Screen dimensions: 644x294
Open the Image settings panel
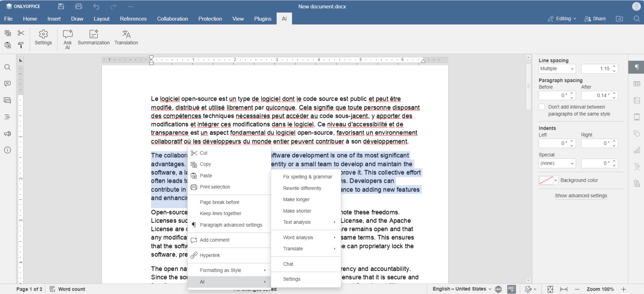[x=636, y=100]
